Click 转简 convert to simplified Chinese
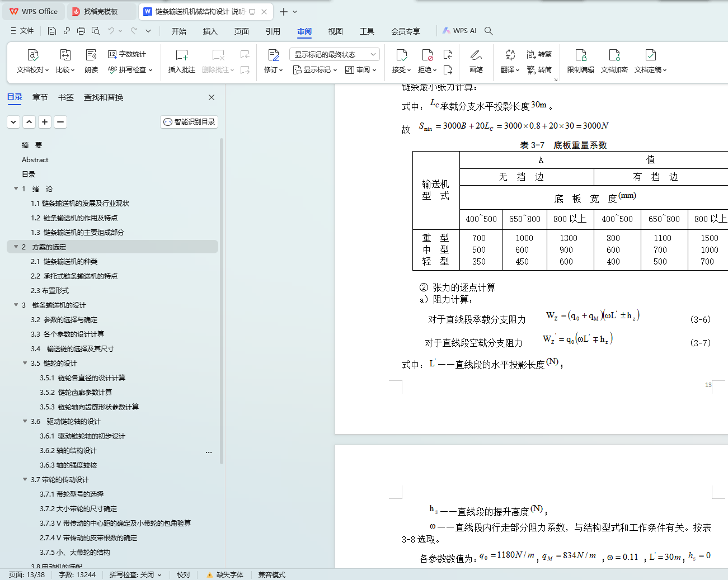The image size is (728, 580). (539, 70)
